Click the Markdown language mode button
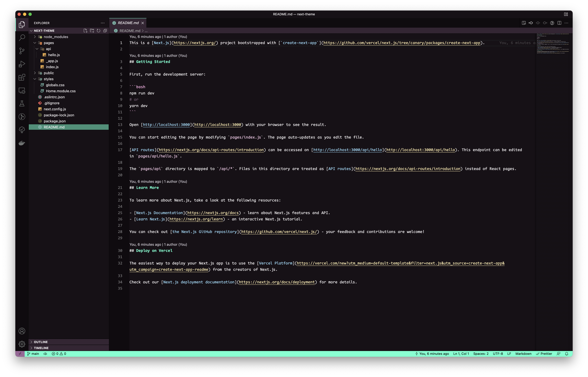This screenshot has height=377, width=588. (x=523, y=354)
